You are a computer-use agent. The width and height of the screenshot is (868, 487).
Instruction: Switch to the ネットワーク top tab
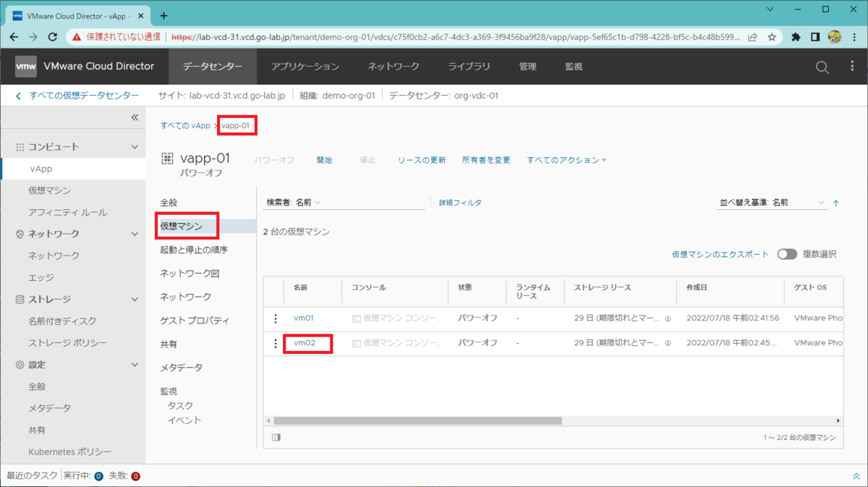click(x=393, y=67)
